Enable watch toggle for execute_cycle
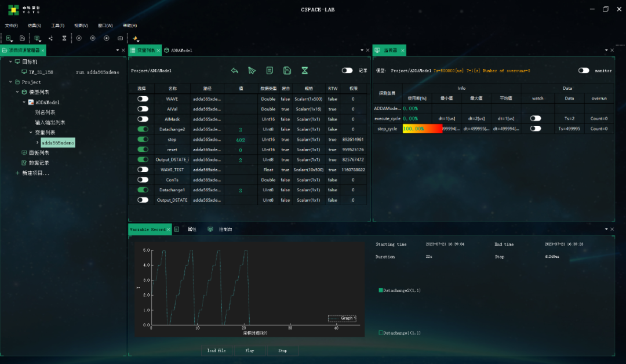 pyautogui.click(x=536, y=118)
